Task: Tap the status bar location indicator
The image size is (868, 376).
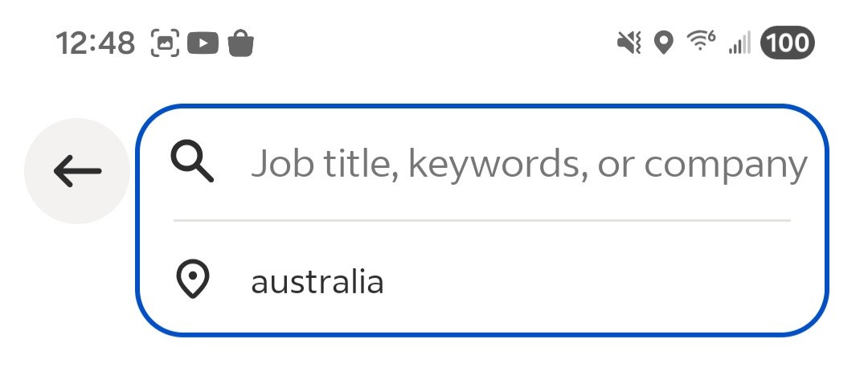Action: [663, 43]
